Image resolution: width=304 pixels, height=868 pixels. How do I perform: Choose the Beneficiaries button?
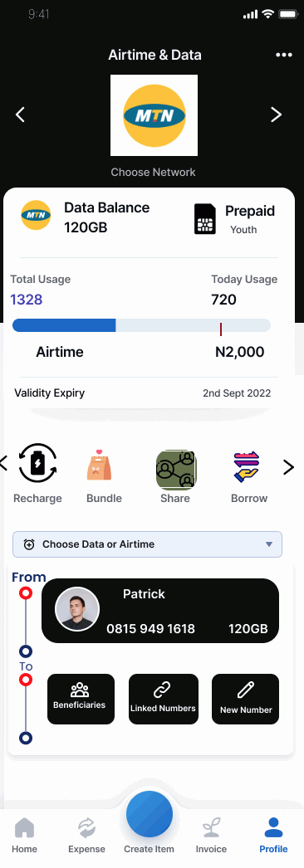[81, 699]
